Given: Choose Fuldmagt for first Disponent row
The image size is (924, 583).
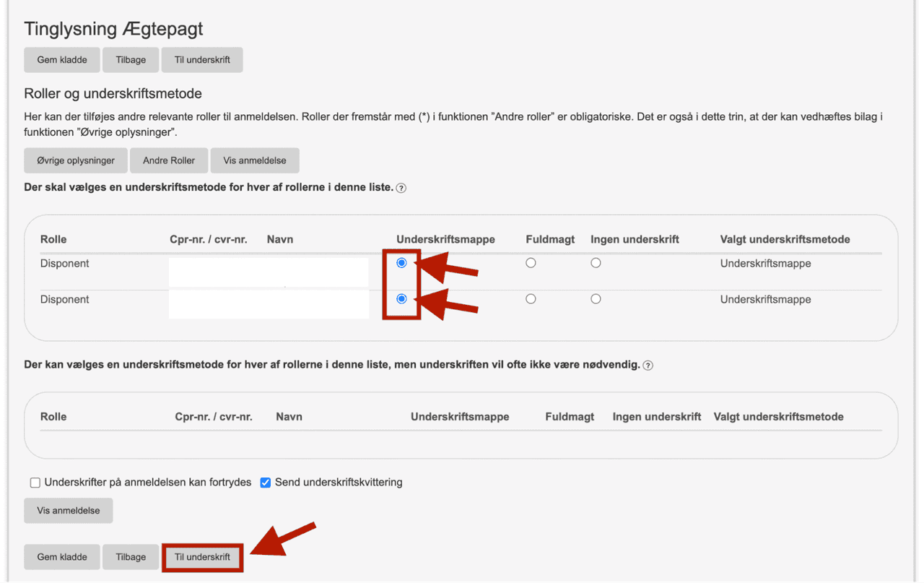Looking at the screenshot, I should (531, 263).
